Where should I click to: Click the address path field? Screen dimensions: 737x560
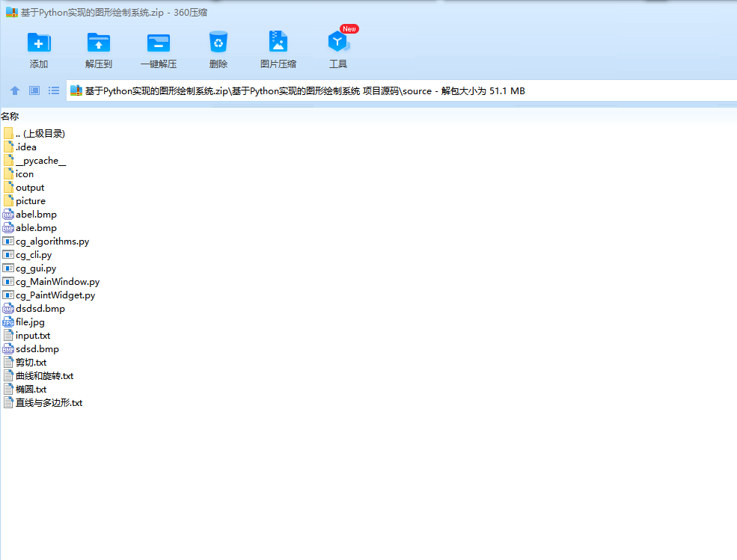pos(402,90)
